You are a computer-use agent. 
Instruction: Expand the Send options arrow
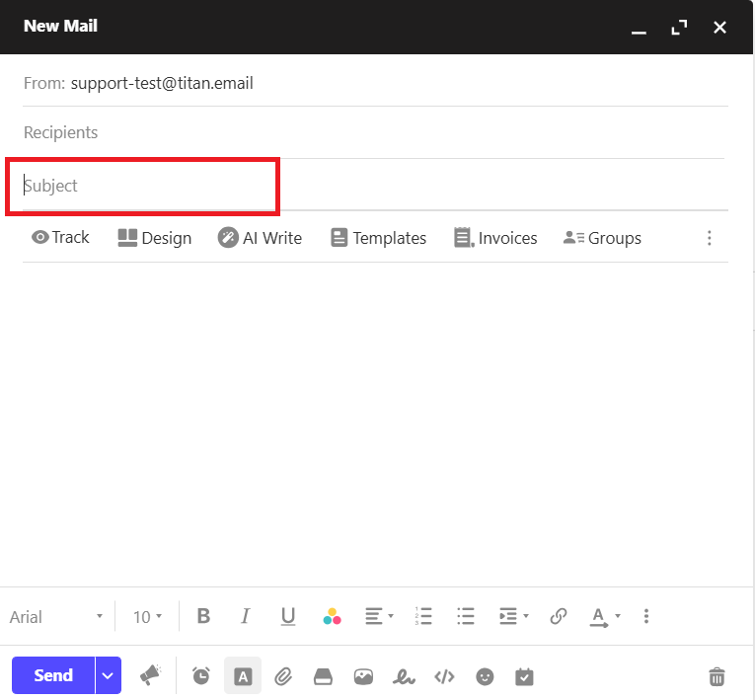(109, 675)
